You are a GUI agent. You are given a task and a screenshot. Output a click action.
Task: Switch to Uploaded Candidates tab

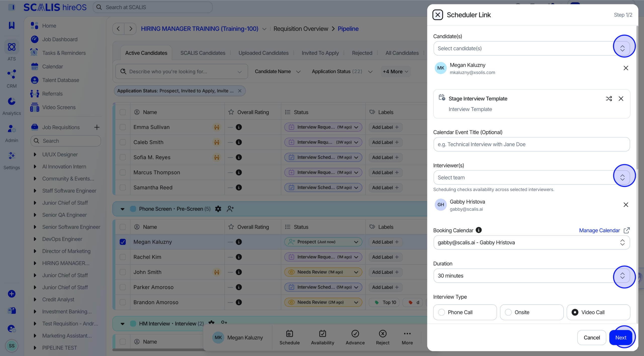tap(263, 53)
